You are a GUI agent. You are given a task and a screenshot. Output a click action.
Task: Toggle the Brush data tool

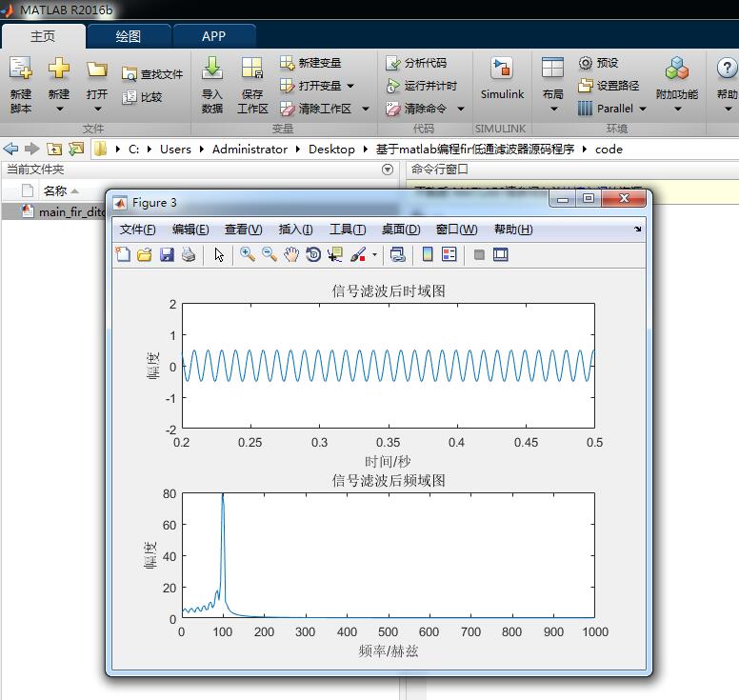pyautogui.click(x=358, y=254)
